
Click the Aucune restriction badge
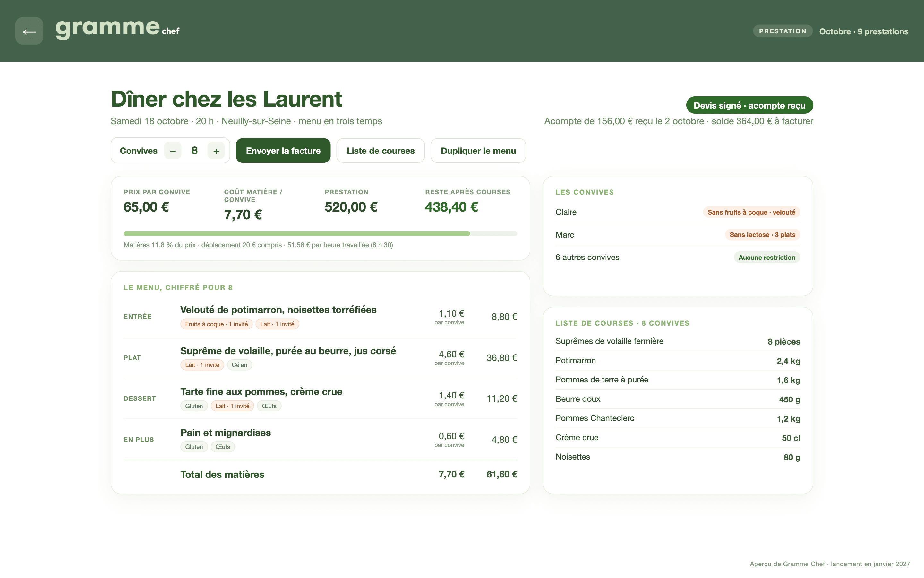[x=767, y=258]
